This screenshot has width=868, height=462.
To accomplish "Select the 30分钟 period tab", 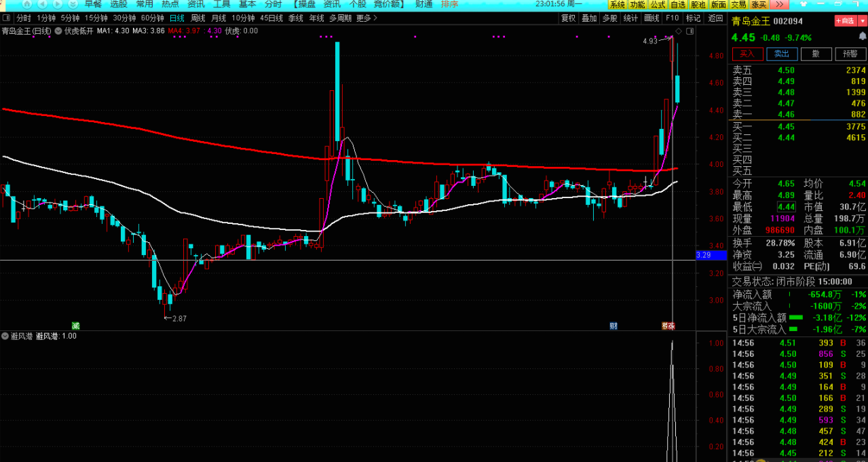I will [124, 18].
